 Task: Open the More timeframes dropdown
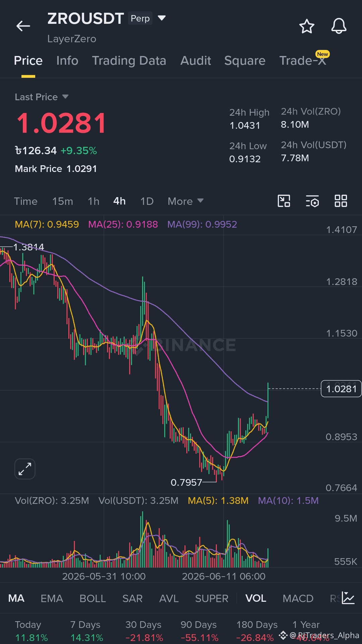tap(186, 201)
